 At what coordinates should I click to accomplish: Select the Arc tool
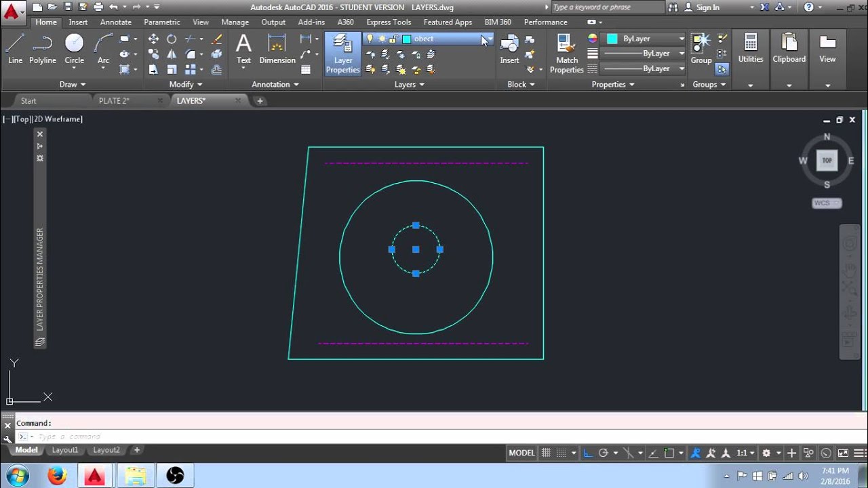[x=103, y=49]
